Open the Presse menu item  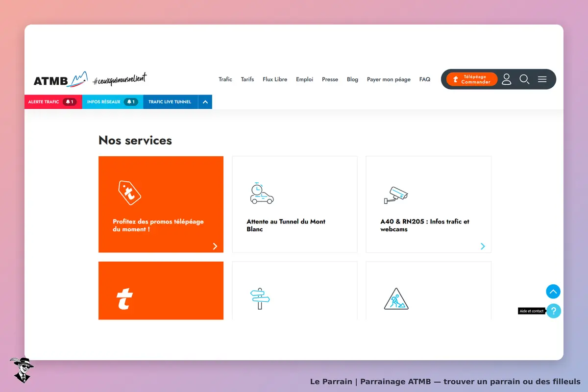[x=330, y=79]
